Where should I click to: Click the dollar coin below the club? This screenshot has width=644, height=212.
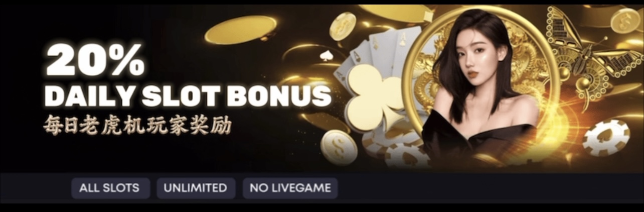click(x=339, y=147)
